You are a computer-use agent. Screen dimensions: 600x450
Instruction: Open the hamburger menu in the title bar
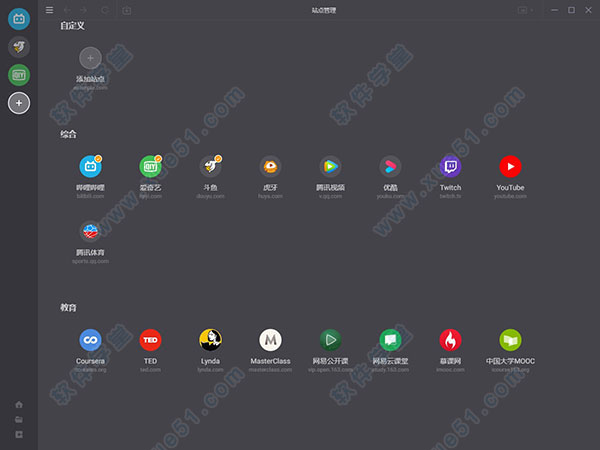(x=49, y=10)
